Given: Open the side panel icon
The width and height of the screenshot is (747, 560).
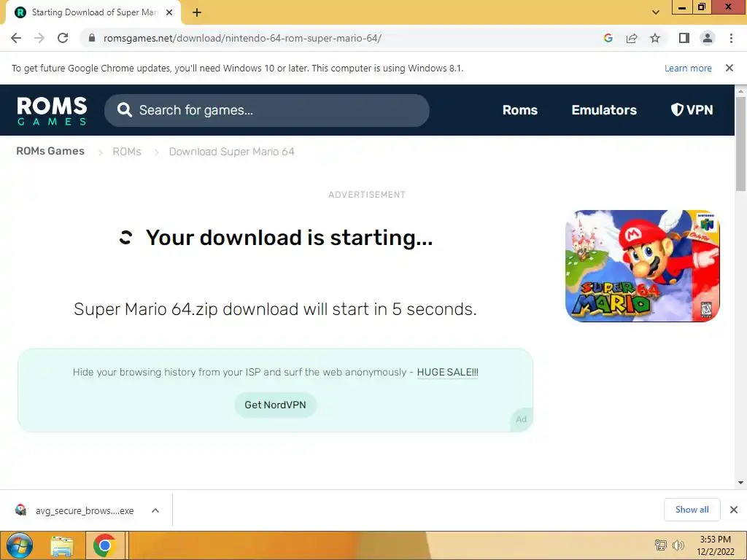Looking at the screenshot, I should coord(684,38).
